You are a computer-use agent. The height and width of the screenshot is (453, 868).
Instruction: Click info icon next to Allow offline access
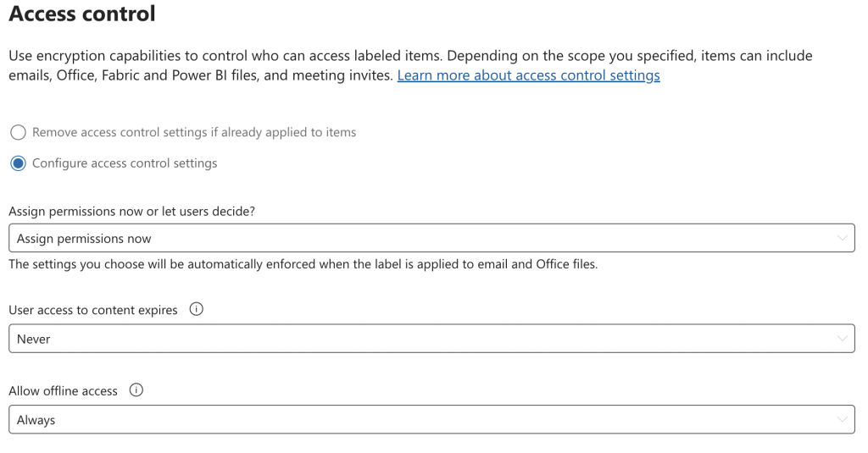pyautogui.click(x=136, y=390)
